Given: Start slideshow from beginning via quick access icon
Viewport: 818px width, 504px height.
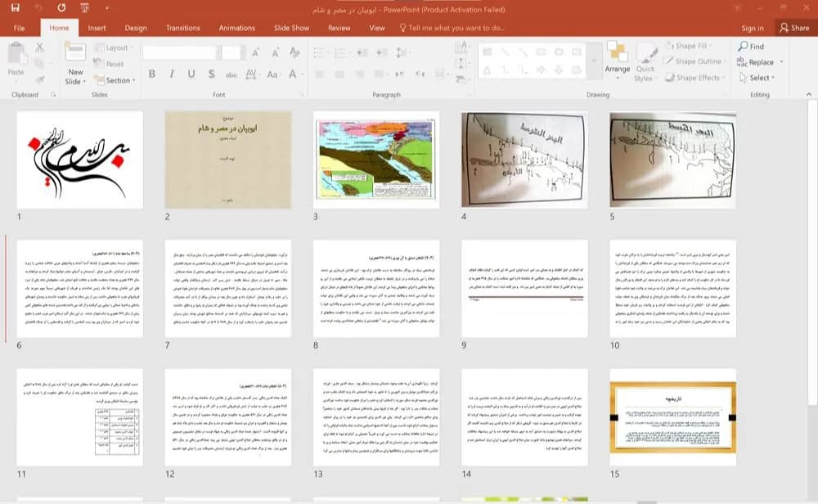Looking at the screenshot, I should [x=84, y=8].
